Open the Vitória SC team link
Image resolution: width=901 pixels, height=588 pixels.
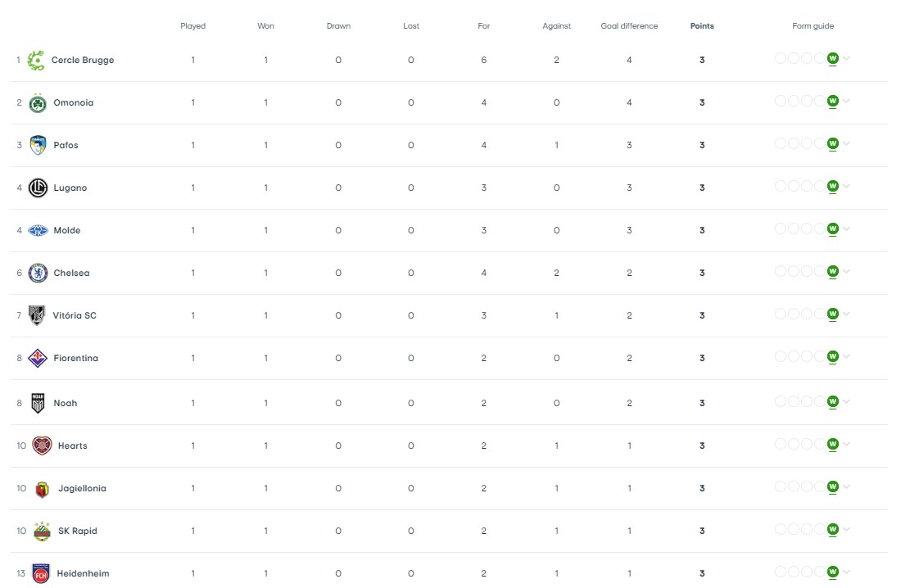[75, 315]
